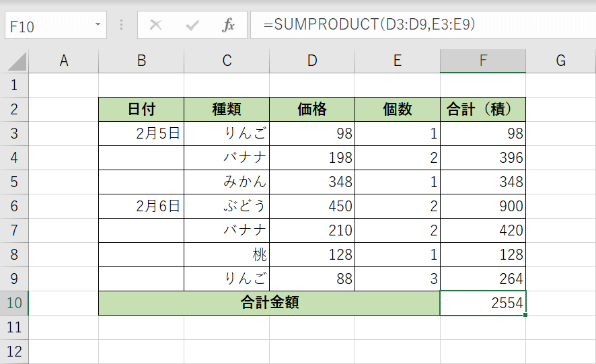Click the Enter checkmark icon in formula bar
This screenshot has height=364, width=596.
(192, 26)
